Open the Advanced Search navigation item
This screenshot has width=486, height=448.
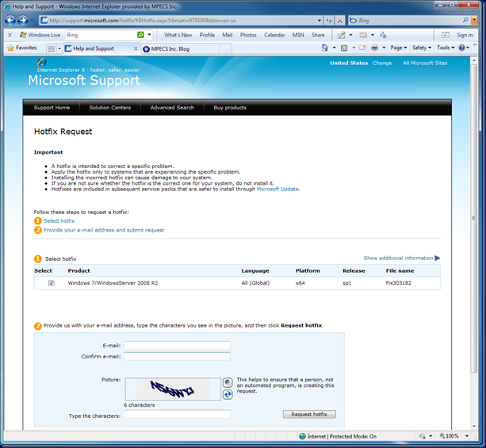[172, 108]
